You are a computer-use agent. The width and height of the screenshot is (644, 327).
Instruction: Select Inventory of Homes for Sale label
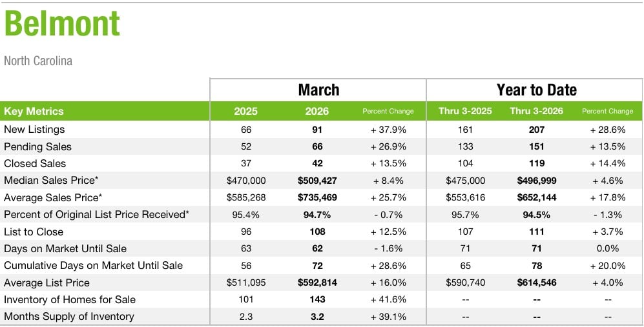point(70,299)
